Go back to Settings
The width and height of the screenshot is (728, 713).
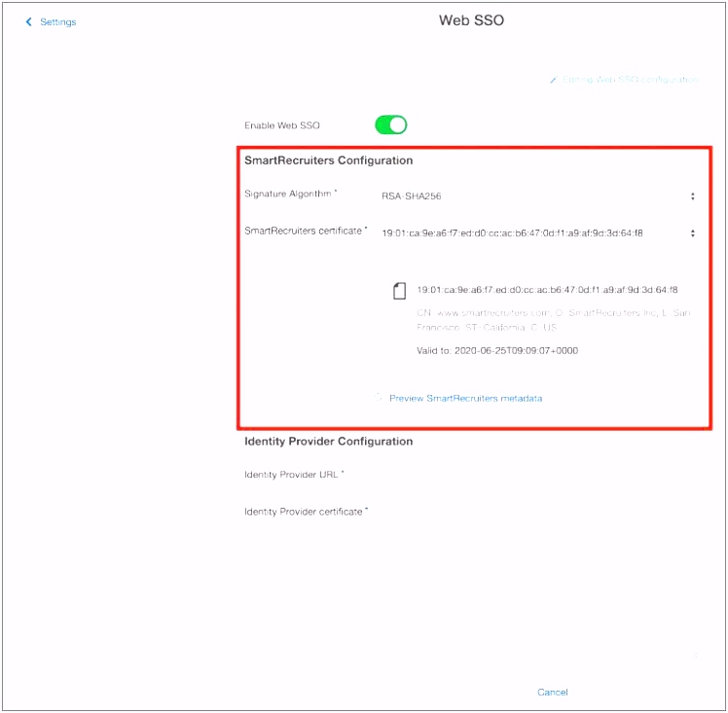57,21
